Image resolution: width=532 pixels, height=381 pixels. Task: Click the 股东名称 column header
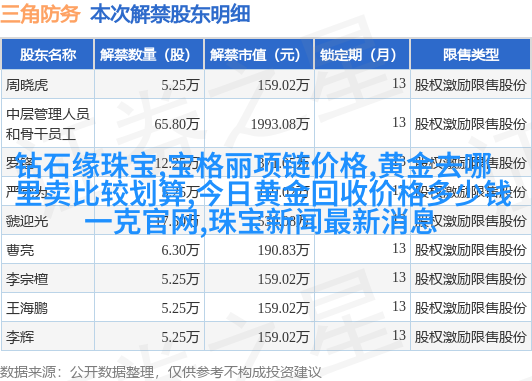(x=48, y=54)
